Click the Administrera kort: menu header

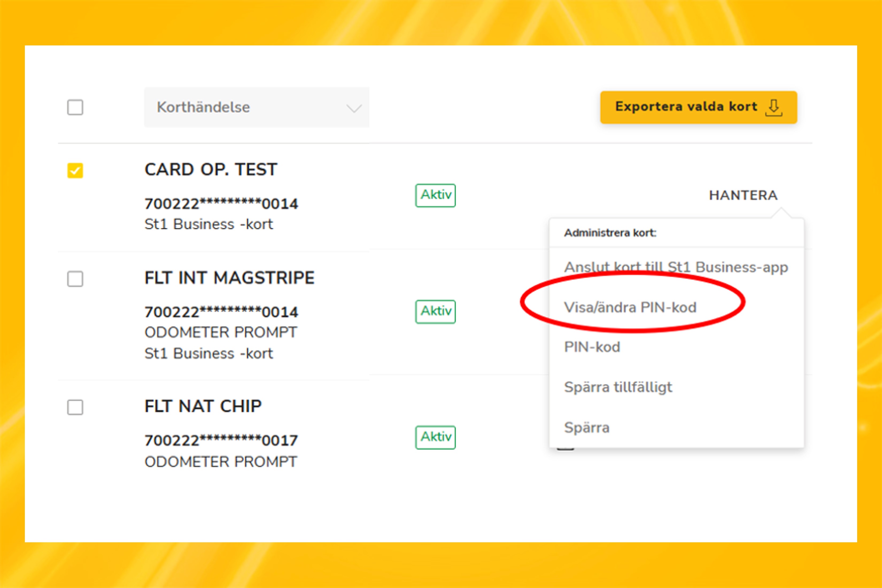(610, 233)
